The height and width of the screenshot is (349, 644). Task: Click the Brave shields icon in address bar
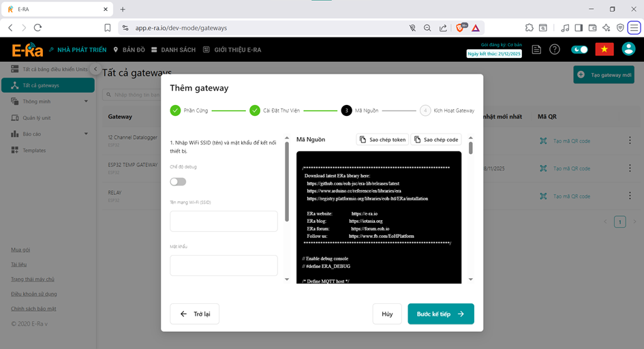(x=460, y=28)
